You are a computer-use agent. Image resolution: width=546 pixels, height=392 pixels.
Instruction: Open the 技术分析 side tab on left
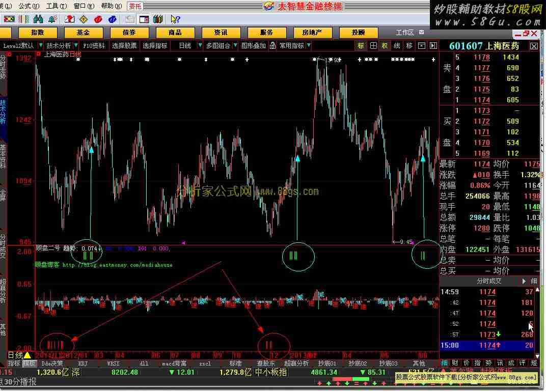pos(3,113)
